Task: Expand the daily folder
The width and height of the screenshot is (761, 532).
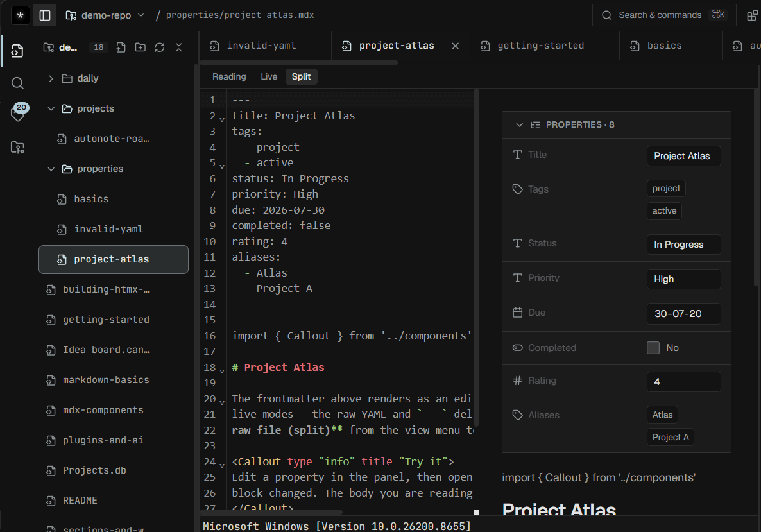Action: tap(114, 78)
